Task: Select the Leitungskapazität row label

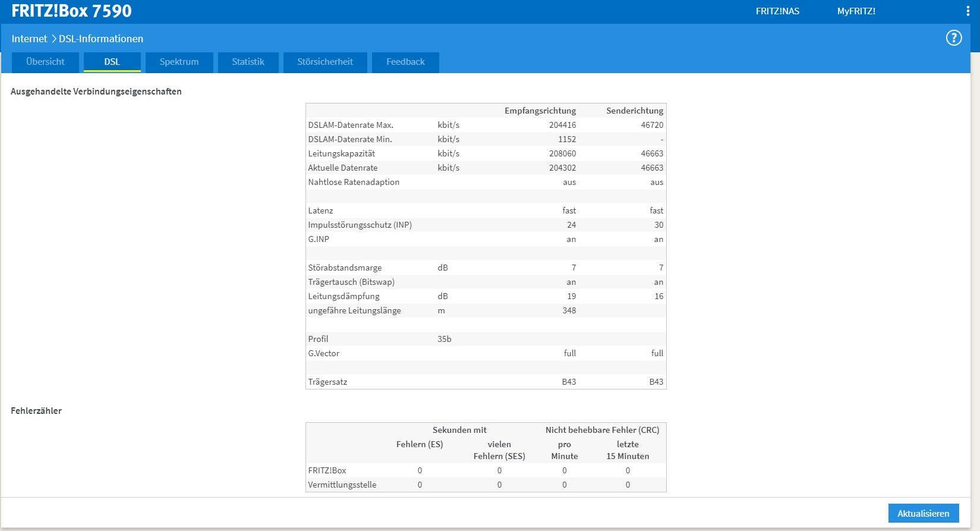Action: click(341, 153)
